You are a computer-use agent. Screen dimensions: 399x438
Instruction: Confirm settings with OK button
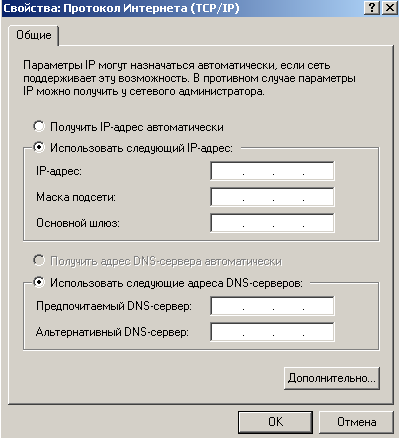coord(275,422)
